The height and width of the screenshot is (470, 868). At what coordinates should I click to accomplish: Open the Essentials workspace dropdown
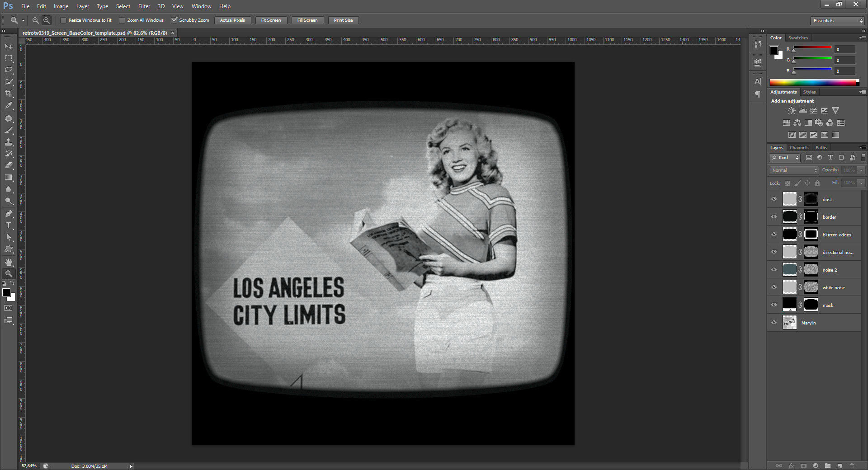tap(837, 21)
